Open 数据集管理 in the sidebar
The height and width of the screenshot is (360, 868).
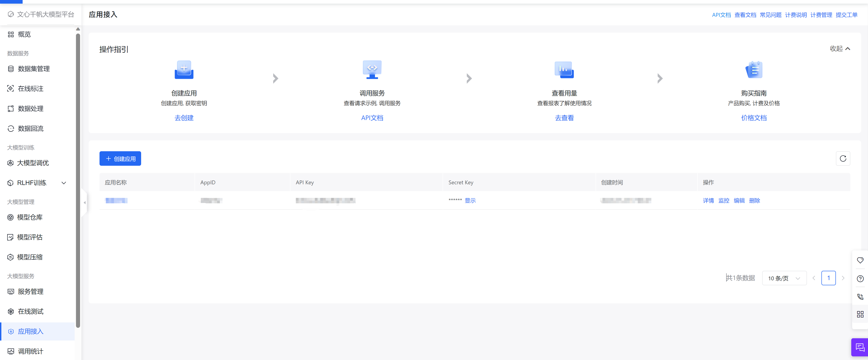[x=34, y=69]
